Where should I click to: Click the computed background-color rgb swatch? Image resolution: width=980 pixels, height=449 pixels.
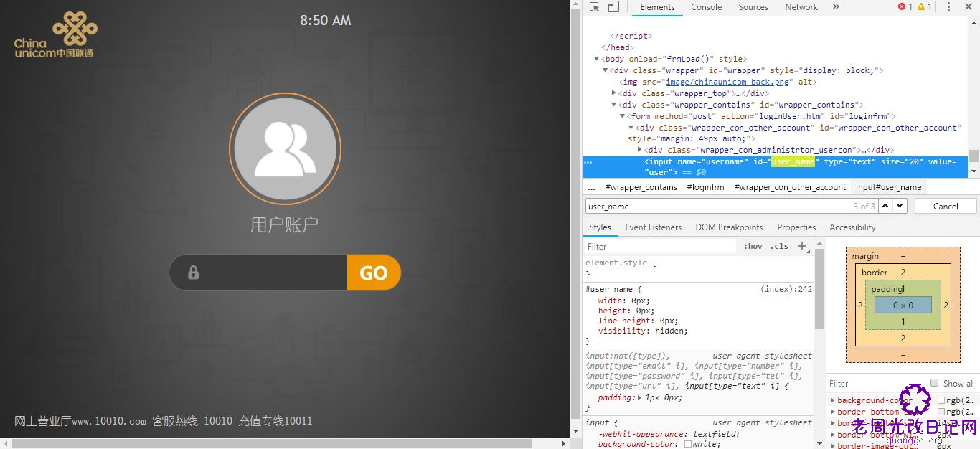(941, 400)
